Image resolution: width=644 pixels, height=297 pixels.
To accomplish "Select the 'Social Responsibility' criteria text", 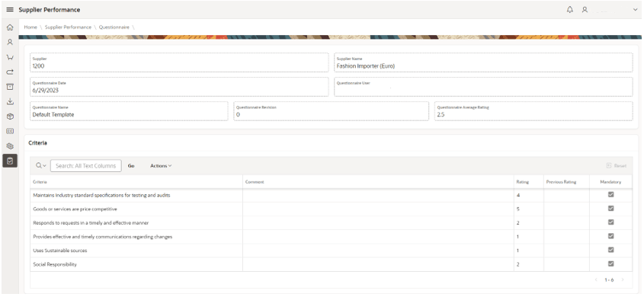I will click(x=55, y=264).
